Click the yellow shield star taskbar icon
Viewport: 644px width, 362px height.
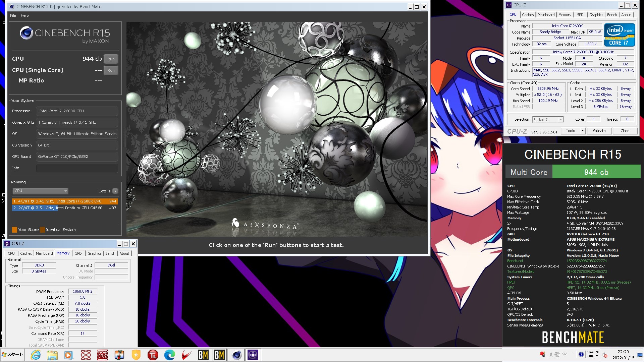coord(136,355)
